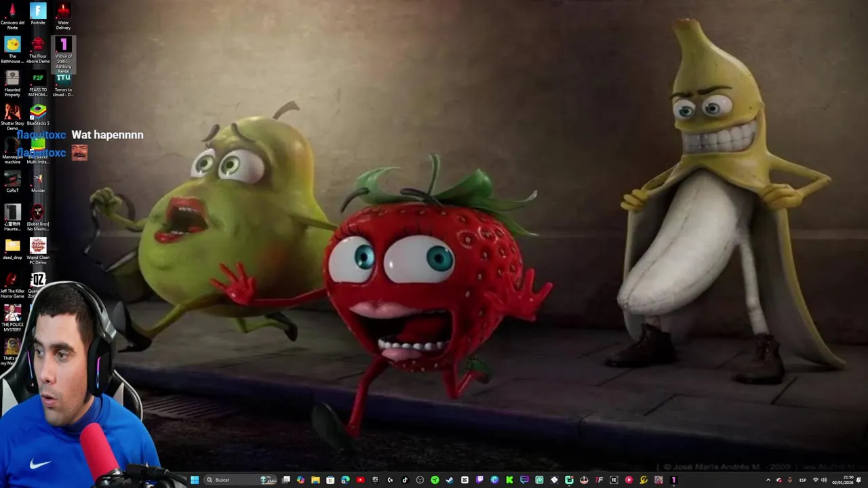Open Steam from the taskbar

[x=450, y=480]
